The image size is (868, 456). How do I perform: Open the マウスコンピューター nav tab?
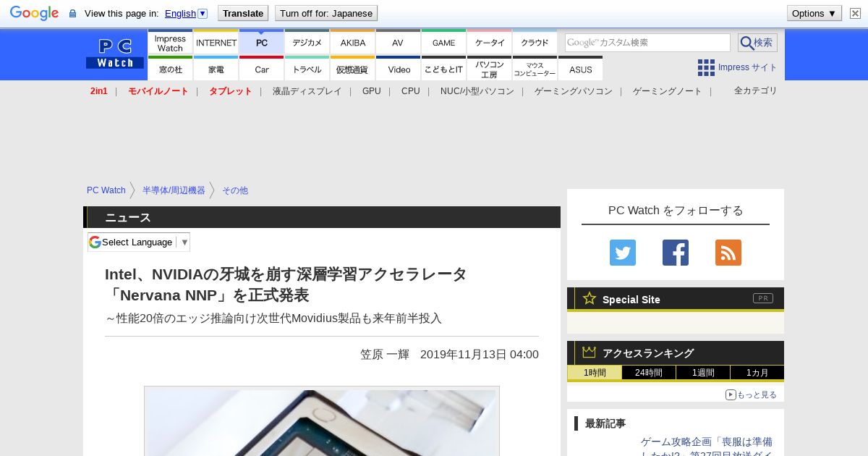(535, 69)
